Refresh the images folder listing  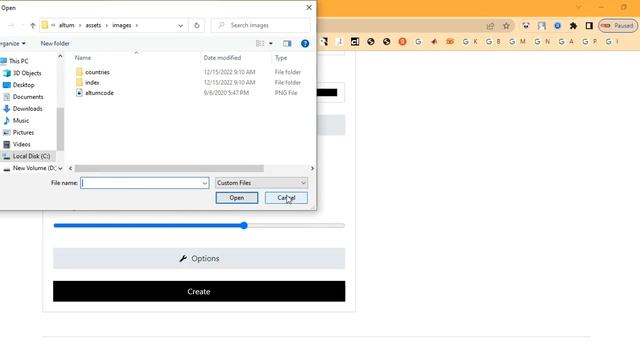click(x=197, y=25)
